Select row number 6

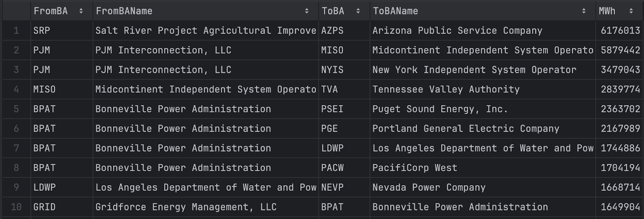[17, 129]
